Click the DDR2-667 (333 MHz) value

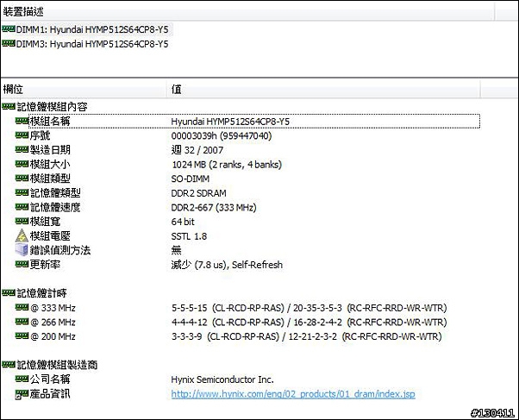[214, 207]
